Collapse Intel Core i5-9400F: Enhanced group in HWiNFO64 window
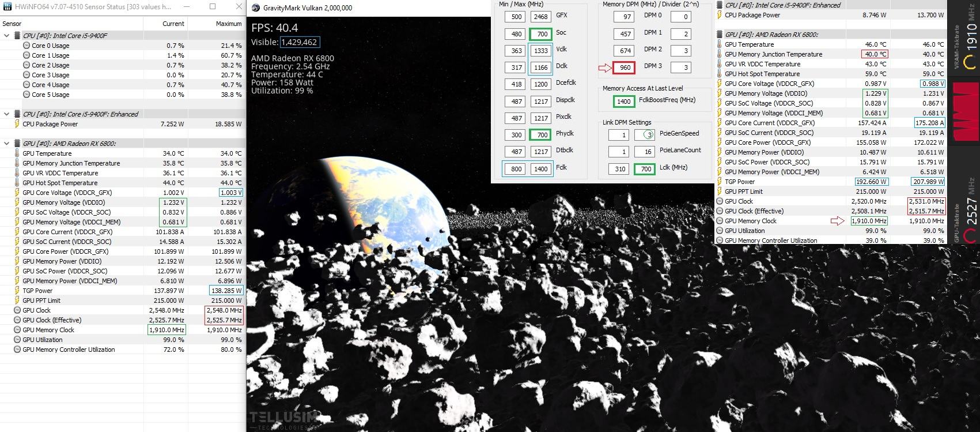The width and height of the screenshot is (980, 432). pyautogui.click(x=7, y=114)
